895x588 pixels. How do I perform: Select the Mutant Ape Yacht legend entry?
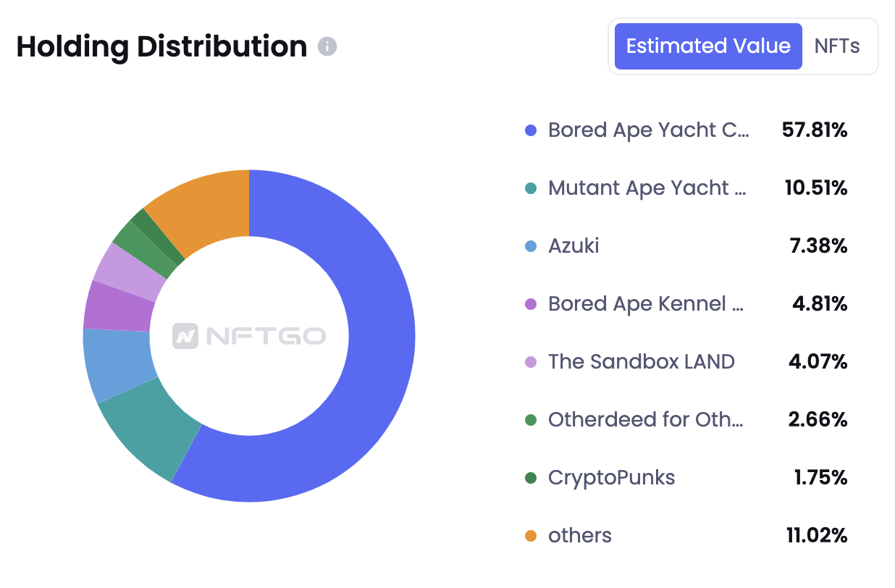click(x=647, y=188)
